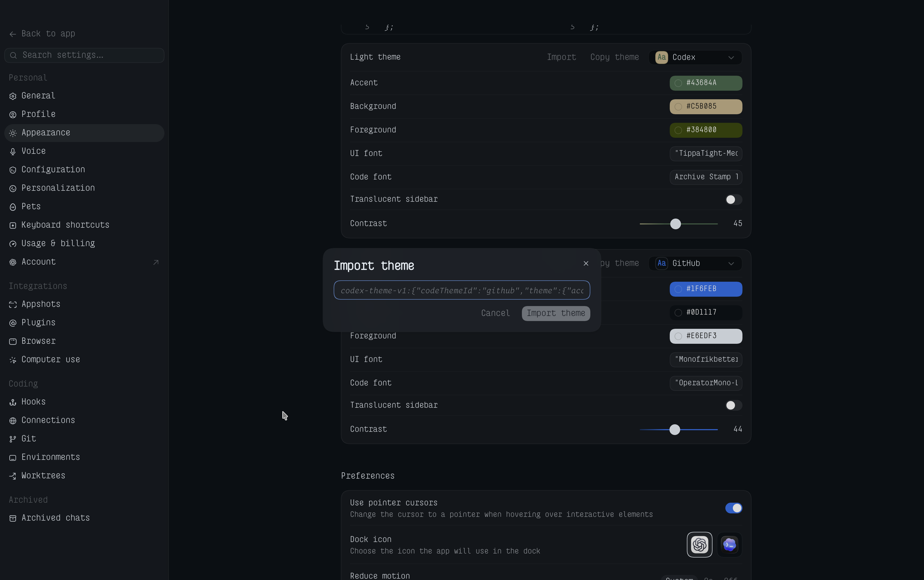Viewport: 924px width, 580px height.
Task: Open the Pets settings page
Action: [x=84, y=206]
